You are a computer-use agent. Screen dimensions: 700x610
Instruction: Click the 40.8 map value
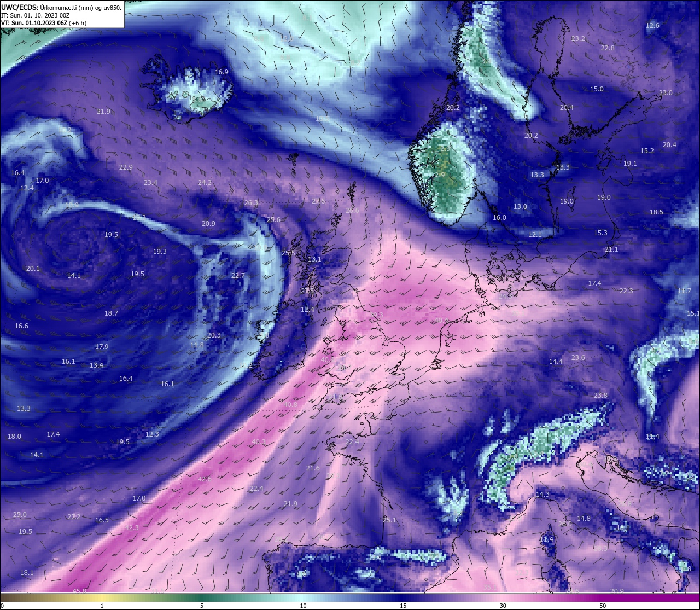coord(290,405)
